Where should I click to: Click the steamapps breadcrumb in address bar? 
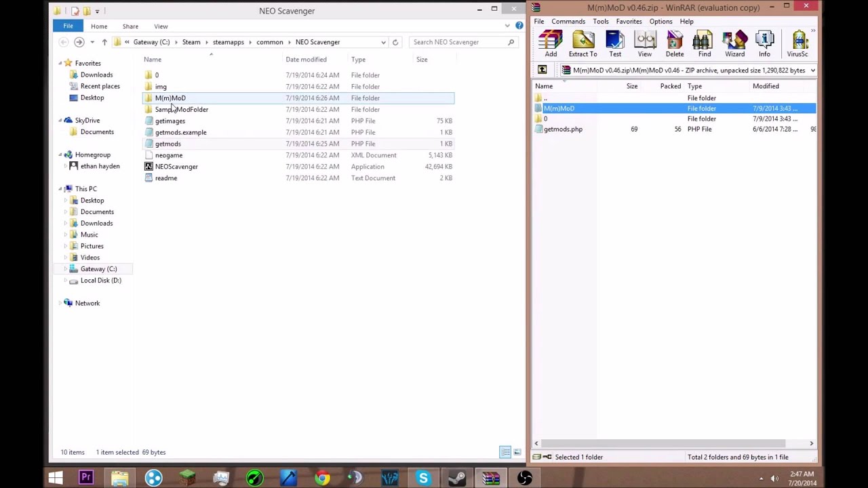(x=228, y=42)
